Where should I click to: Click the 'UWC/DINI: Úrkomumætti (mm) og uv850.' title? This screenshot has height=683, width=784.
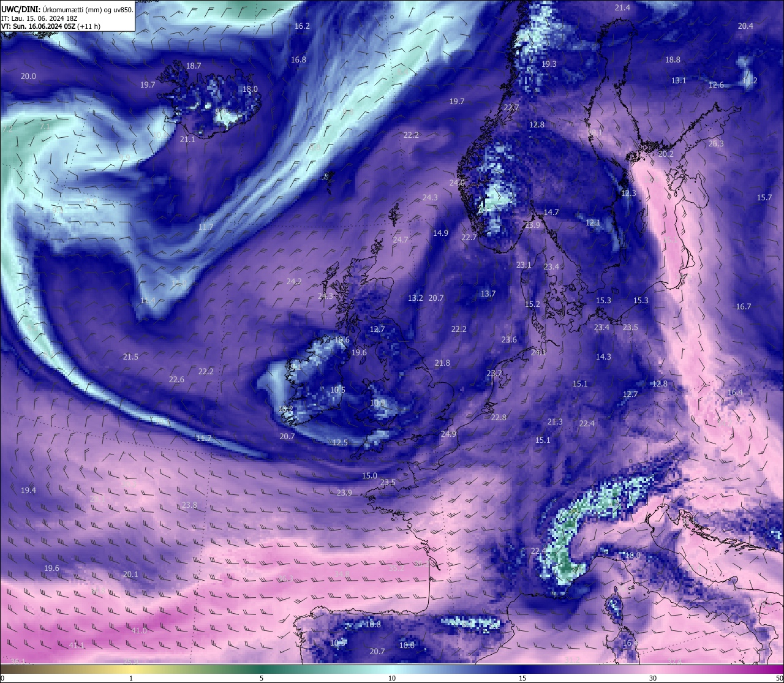67,9
